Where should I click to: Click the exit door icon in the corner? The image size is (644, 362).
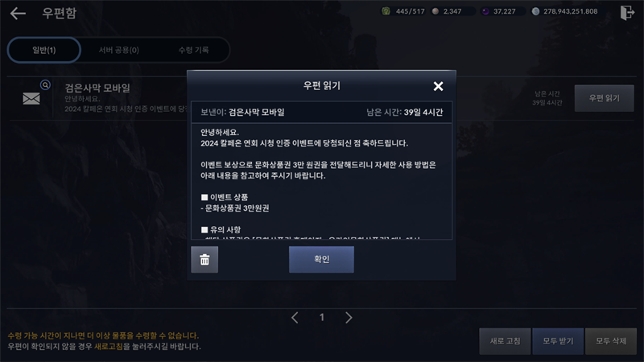(x=627, y=13)
